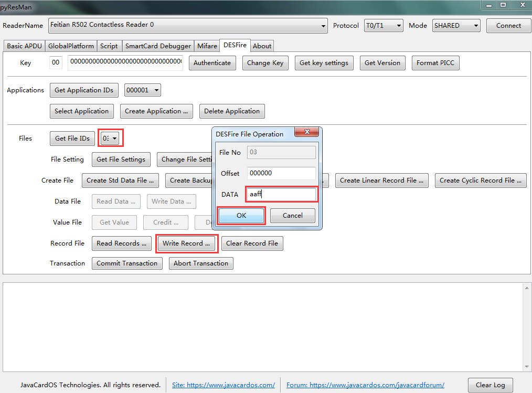Click the Write Record button
The image size is (532, 393).
[x=186, y=243]
